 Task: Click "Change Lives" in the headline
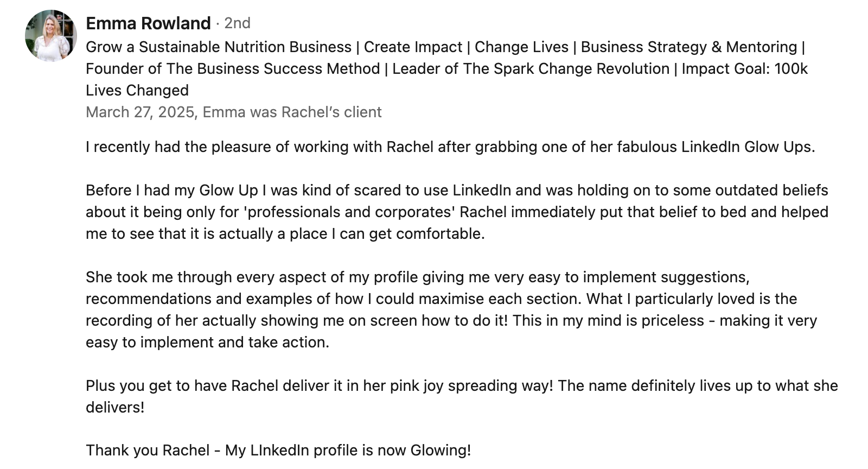pos(521,47)
